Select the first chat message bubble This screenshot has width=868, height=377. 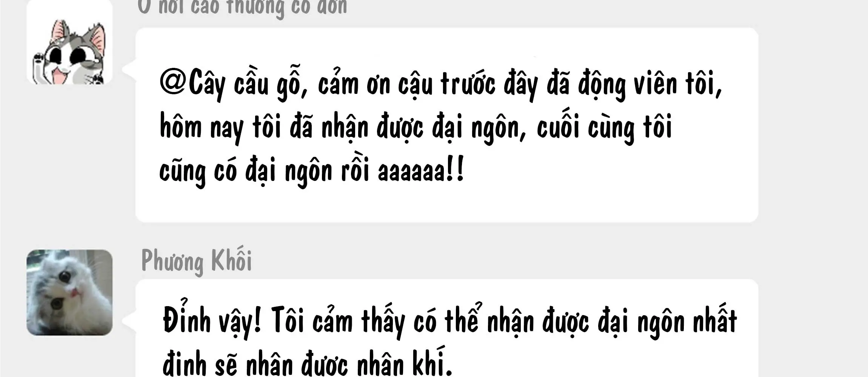pyautogui.click(x=447, y=125)
